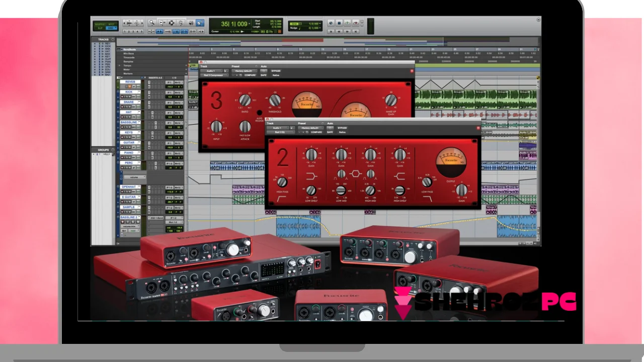Viewport: 644px width, 362px height.
Task: Click the Bars|Beats ruler label
Action: (x=130, y=50)
